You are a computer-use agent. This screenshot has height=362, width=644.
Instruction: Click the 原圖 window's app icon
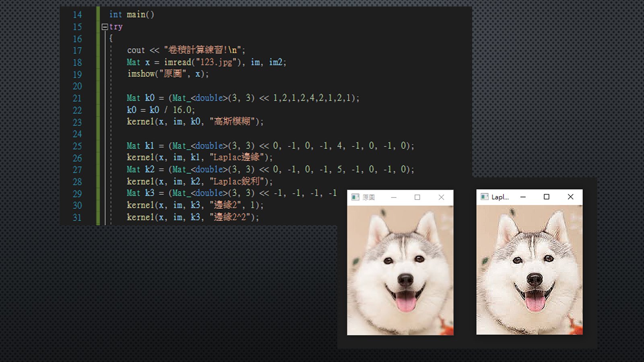pyautogui.click(x=355, y=197)
